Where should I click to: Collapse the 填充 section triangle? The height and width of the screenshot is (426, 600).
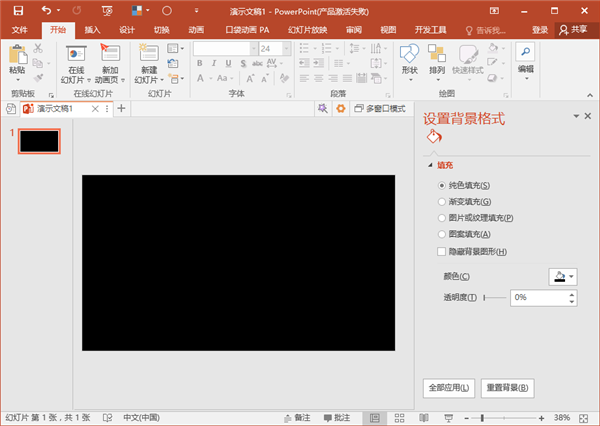[x=430, y=165]
